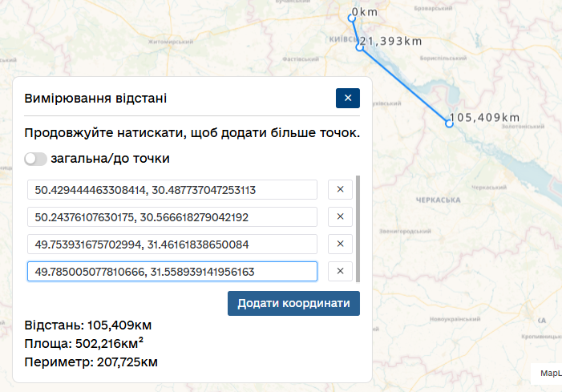Toggle the загальна/до точки switch

click(x=36, y=159)
